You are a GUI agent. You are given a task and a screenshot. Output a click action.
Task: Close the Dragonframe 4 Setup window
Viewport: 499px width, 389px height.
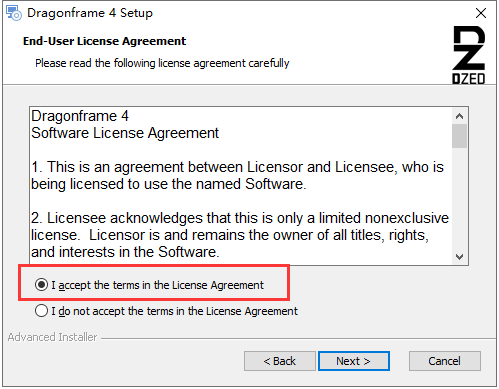pyautogui.click(x=481, y=13)
